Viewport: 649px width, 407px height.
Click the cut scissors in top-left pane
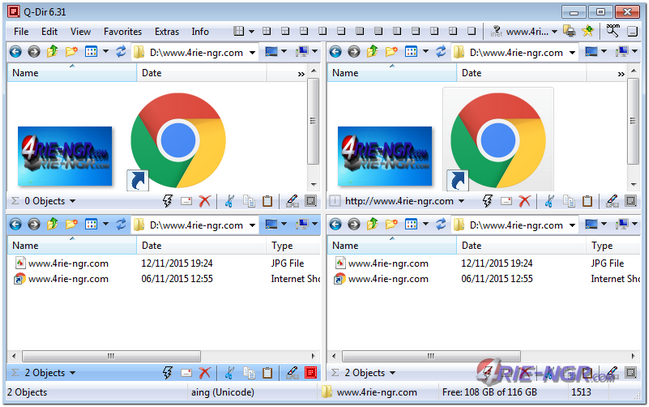pos(229,201)
